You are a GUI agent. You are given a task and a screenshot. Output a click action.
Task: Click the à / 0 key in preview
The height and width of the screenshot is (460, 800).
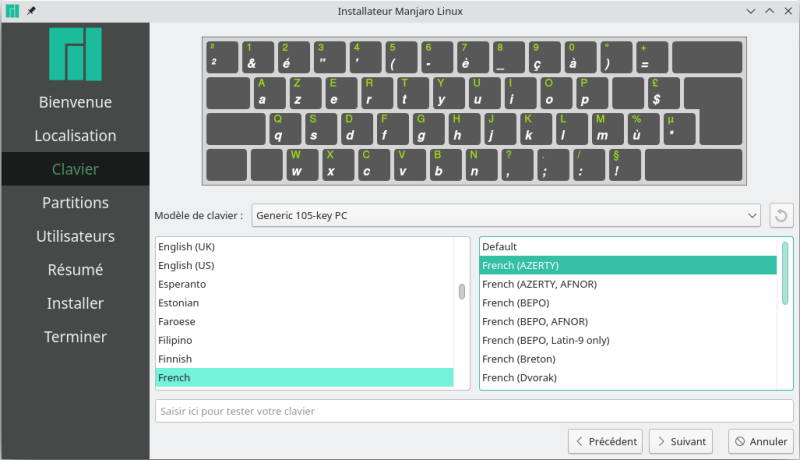point(580,57)
